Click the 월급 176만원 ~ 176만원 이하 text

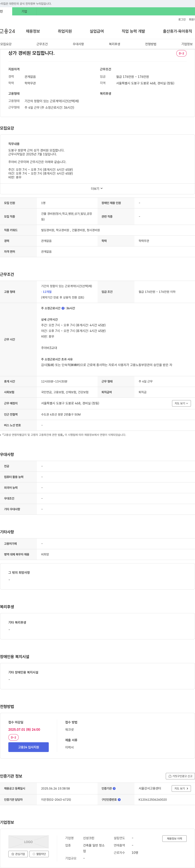click(x=157, y=292)
